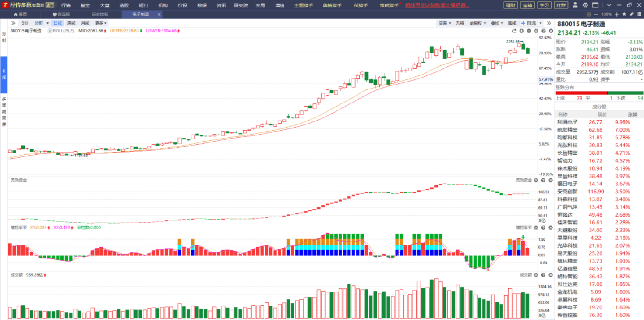Click the share arrow icon above chart
The width and height of the screenshot is (644, 320).
point(514,31)
